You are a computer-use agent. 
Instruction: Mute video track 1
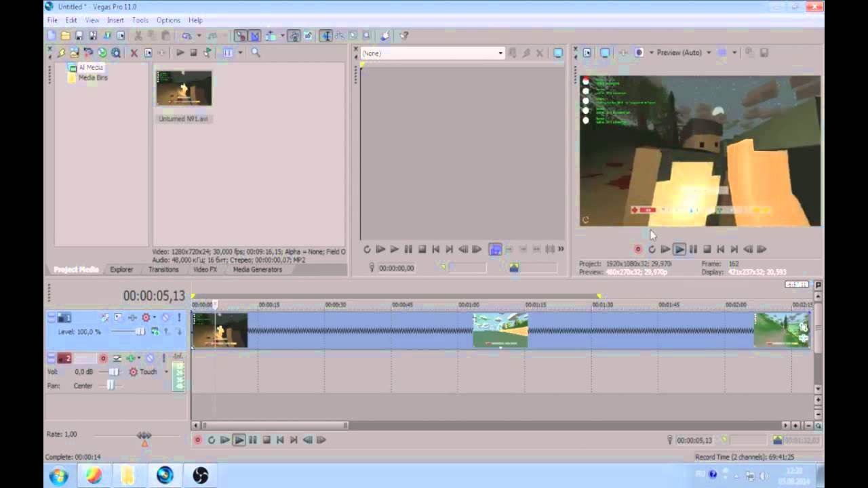(165, 317)
